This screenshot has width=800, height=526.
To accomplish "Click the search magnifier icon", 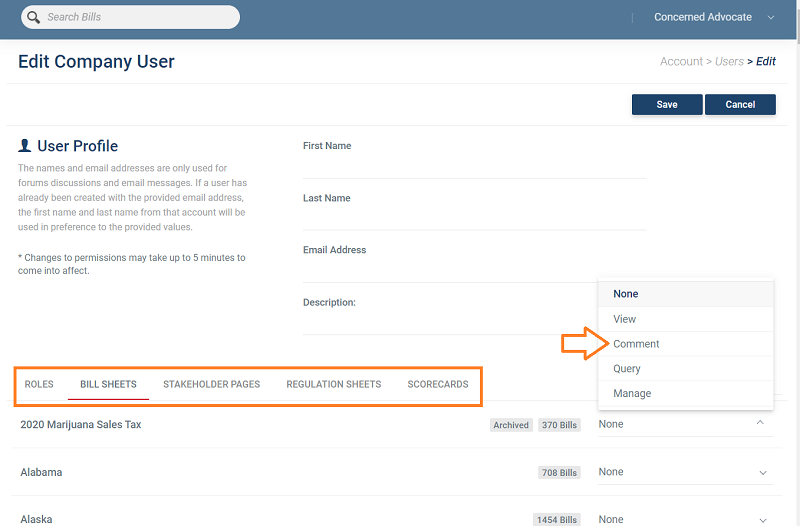I will (x=33, y=17).
